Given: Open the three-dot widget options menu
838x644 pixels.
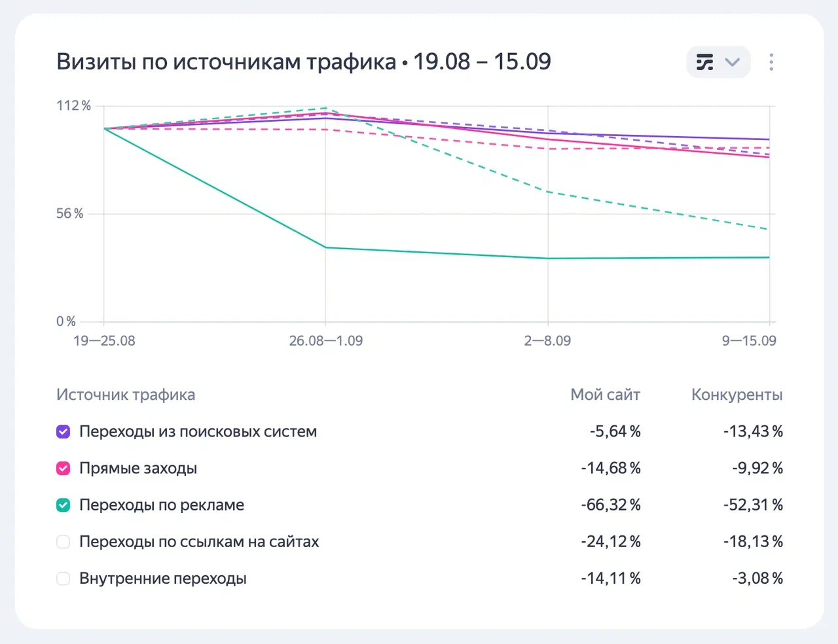Looking at the screenshot, I should tap(771, 62).
